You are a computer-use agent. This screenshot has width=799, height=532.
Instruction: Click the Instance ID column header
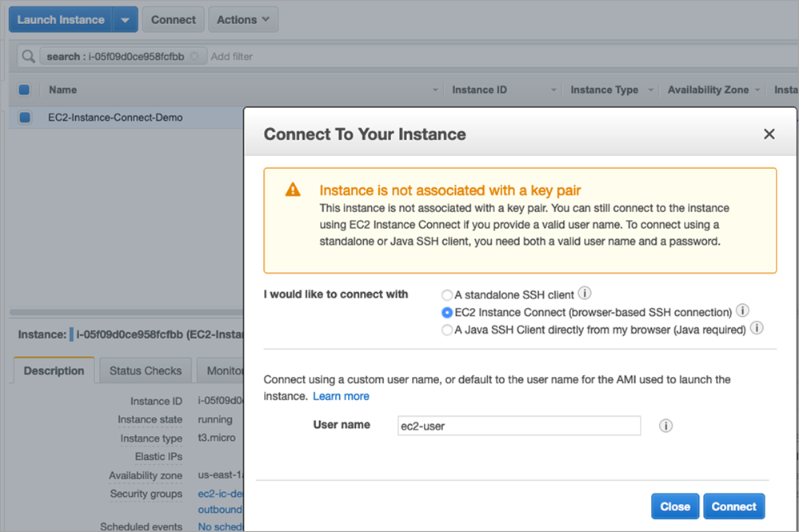(x=480, y=90)
